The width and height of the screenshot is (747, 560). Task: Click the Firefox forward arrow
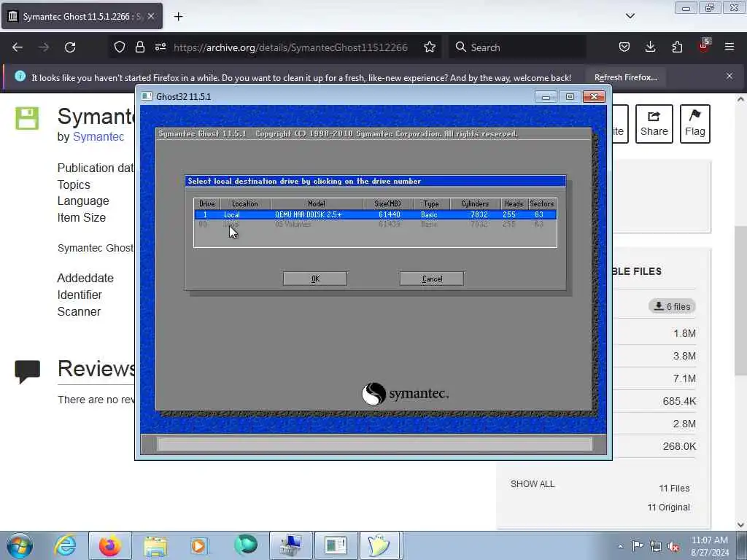[x=44, y=47]
